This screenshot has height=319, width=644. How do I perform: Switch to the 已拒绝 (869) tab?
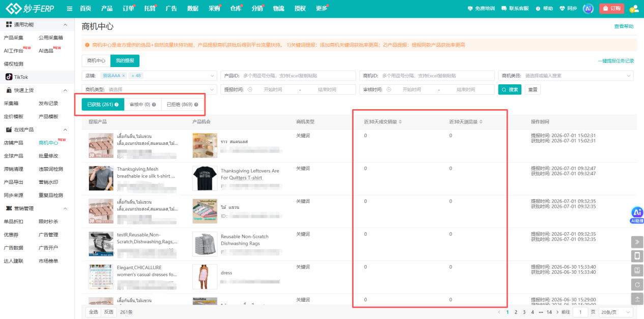[x=182, y=105]
